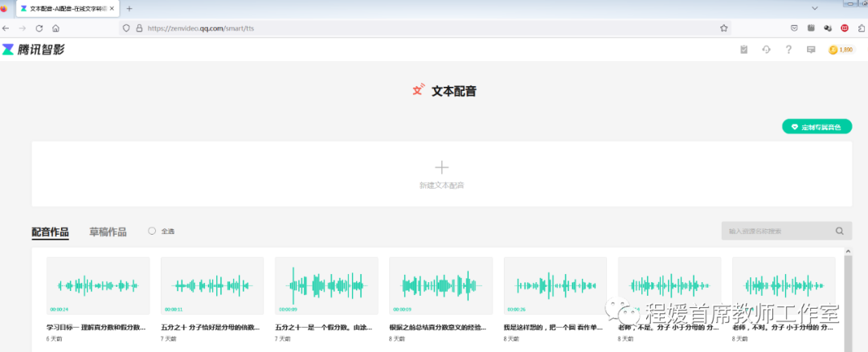The width and height of the screenshot is (868, 352).
Task: Click the title 五分之十 分子恰好是分母的倍数
Action: [210, 327]
